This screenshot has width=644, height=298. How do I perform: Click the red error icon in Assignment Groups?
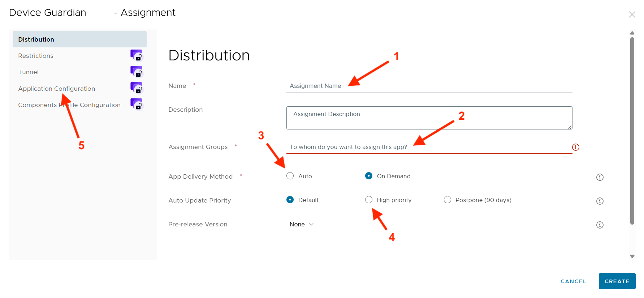coord(575,147)
